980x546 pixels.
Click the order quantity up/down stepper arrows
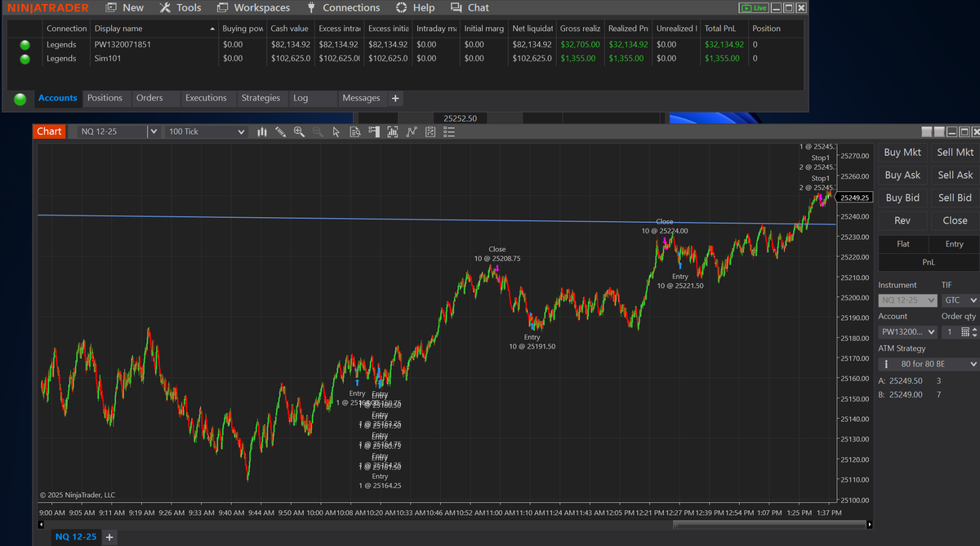974,332
